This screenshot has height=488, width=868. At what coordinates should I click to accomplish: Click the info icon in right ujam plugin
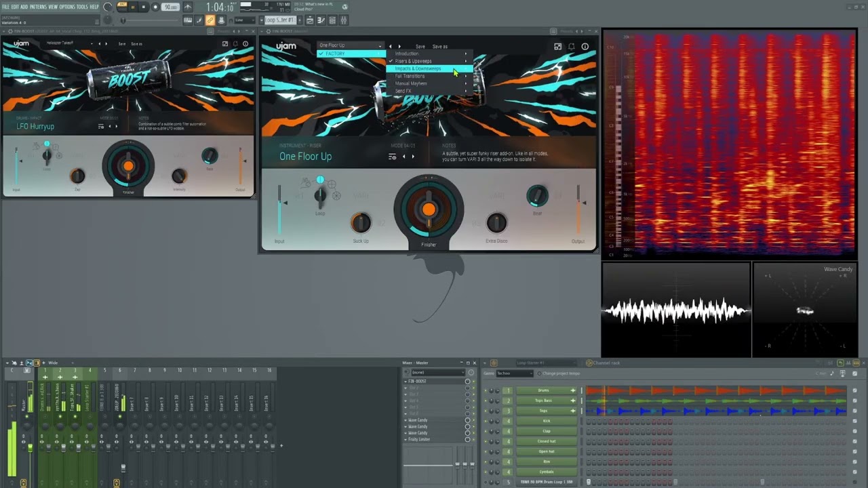585,46
